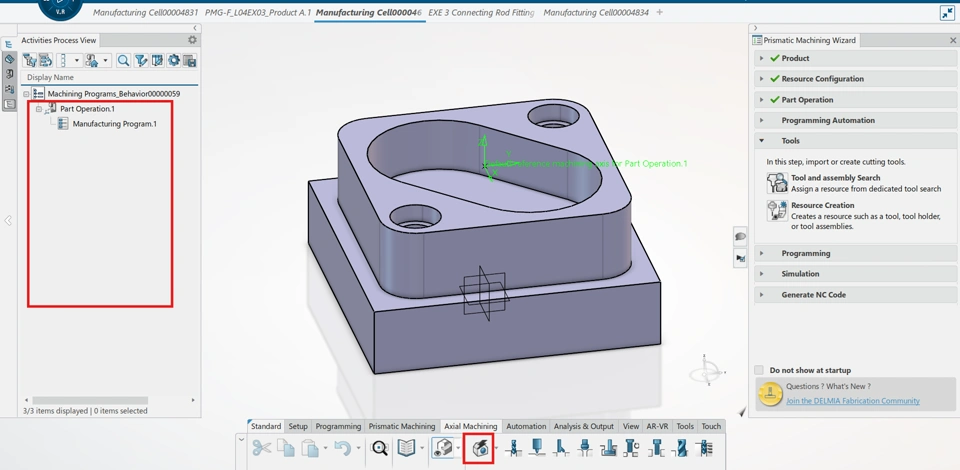Click the scissors Cut icon
Screen dimensions: 960x470
(261, 449)
